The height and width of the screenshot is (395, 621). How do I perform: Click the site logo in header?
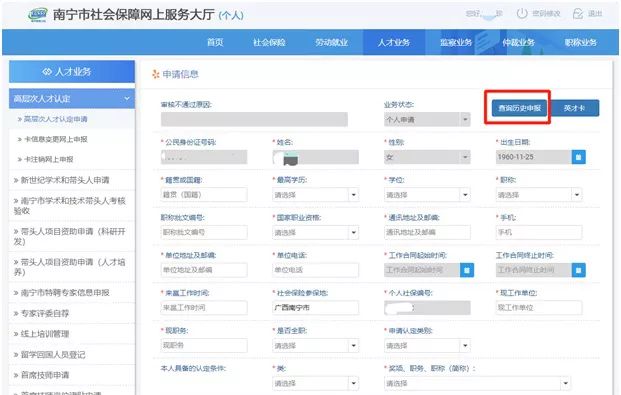click(38, 15)
